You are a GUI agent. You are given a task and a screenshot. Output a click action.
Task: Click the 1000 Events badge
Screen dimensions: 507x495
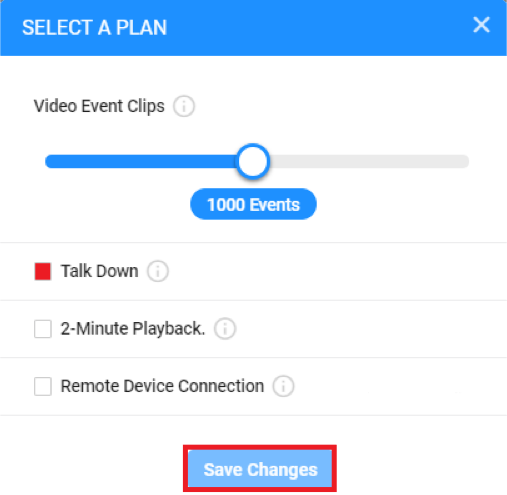(253, 204)
